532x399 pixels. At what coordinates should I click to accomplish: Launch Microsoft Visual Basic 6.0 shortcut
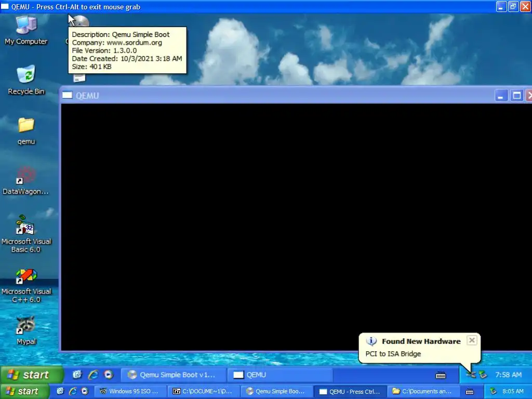click(x=26, y=234)
